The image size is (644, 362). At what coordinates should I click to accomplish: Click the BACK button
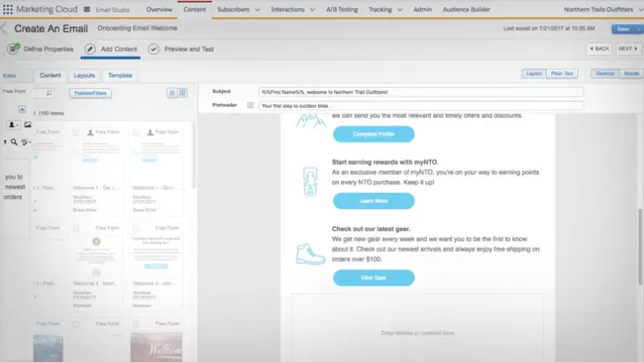pyautogui.click(x=600, y=49)
